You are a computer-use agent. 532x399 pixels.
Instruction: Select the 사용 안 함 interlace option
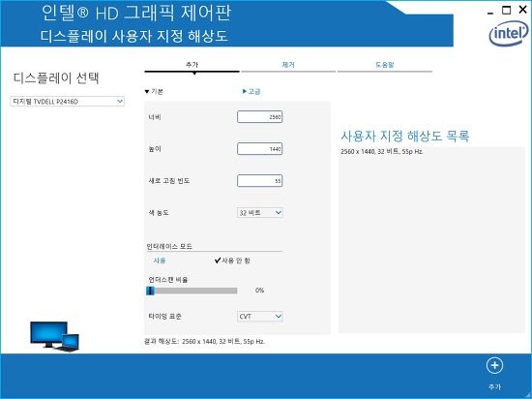233,261
